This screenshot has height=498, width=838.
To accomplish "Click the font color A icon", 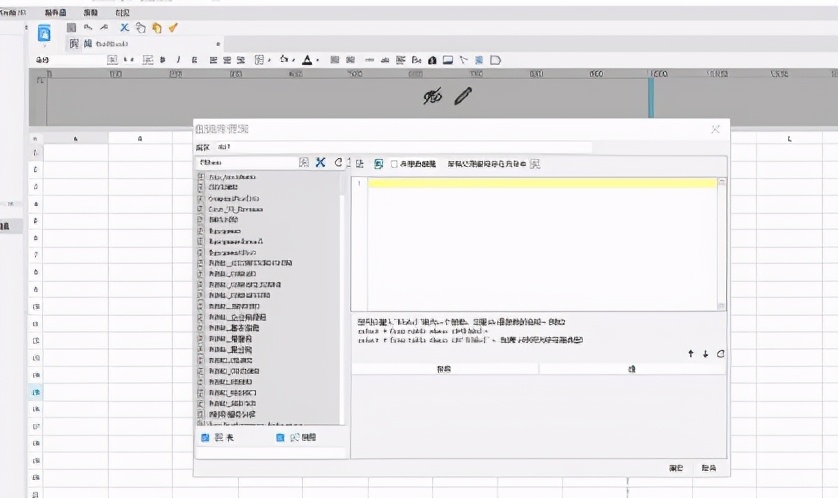I will [307, 60].
